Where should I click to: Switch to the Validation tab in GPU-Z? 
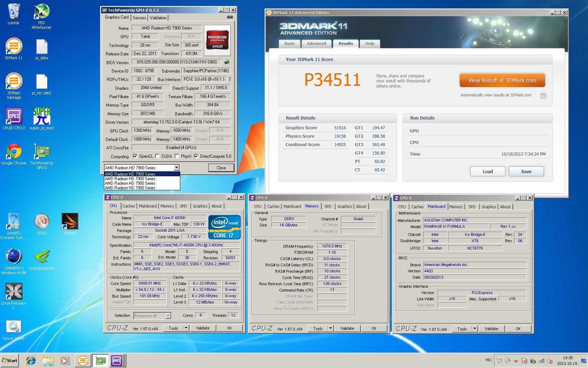(x=158, y=18)
